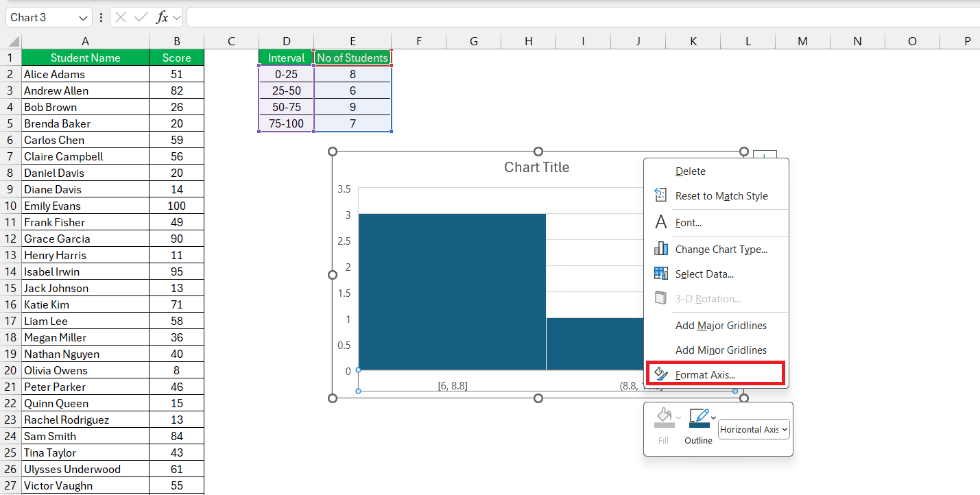Select row 27 header
The width and height of the screenshot is (980, 495).
(x=11, y=485)
